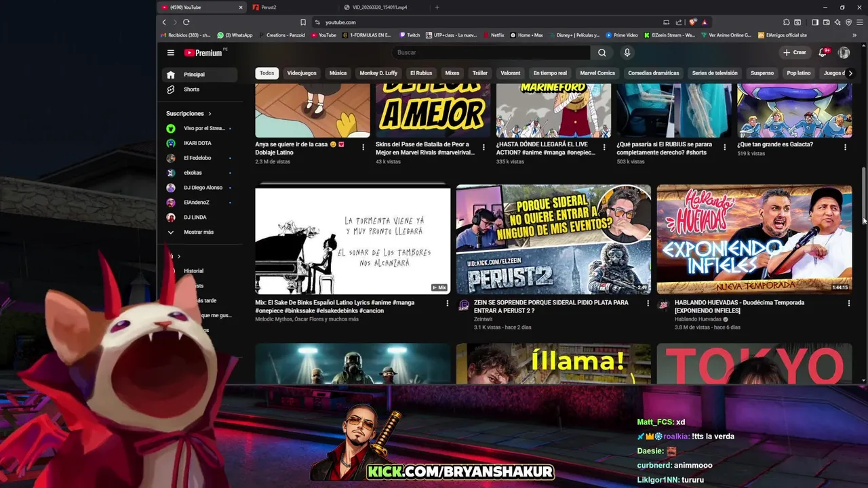The width and height of the screenshot is (868, 488).
Task: Open options menu for Rubius shorts video
Action: (724, 147)
